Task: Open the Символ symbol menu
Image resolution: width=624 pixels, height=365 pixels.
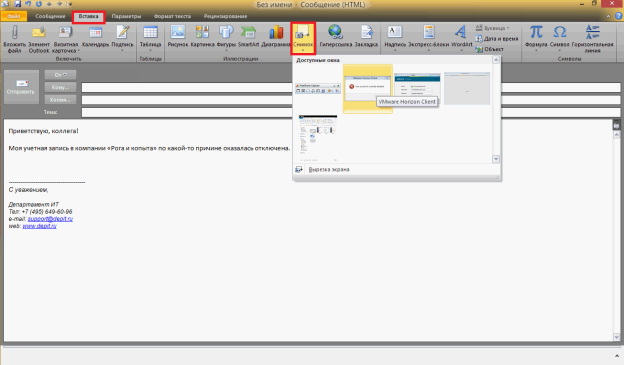Action: [560, 39]
